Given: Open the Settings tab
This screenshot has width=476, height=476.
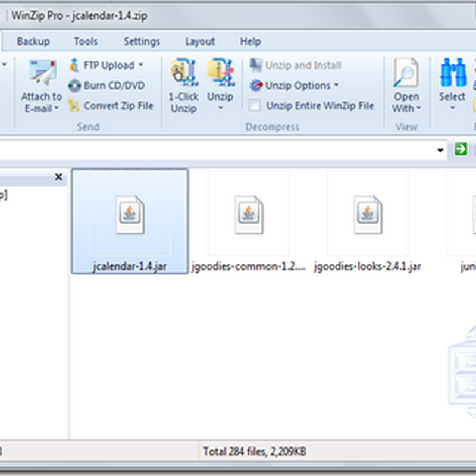Looking at the screenshot, I should pos(142,41).
